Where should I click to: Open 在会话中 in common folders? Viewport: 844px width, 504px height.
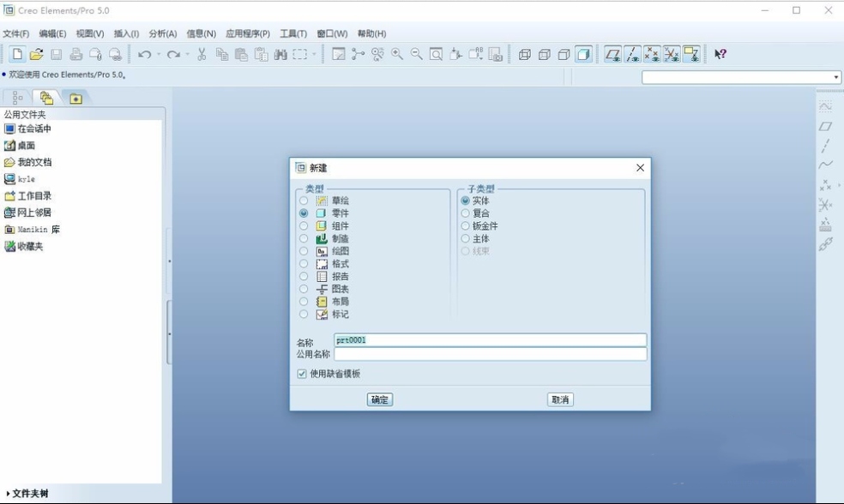pyautogui.click(x=28, y=129)
